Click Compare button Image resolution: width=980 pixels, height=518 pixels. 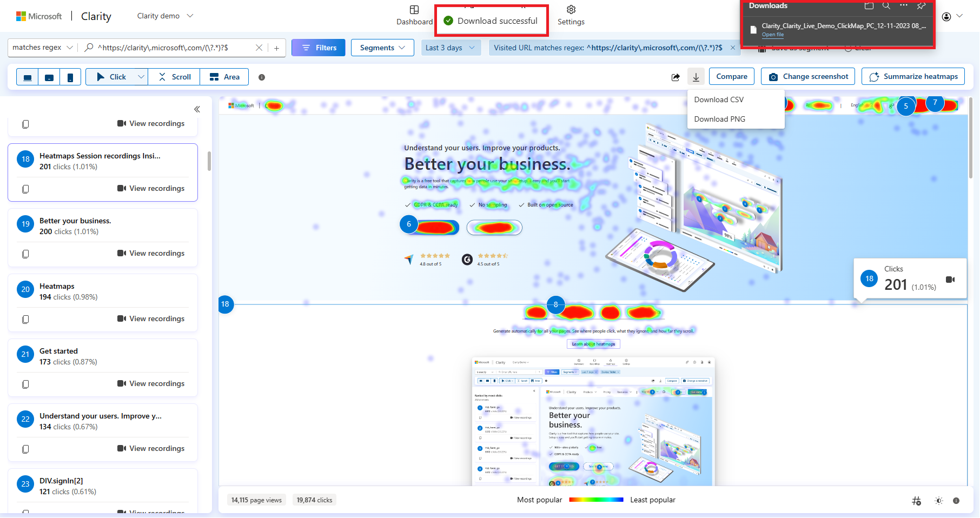pos(732,77)
